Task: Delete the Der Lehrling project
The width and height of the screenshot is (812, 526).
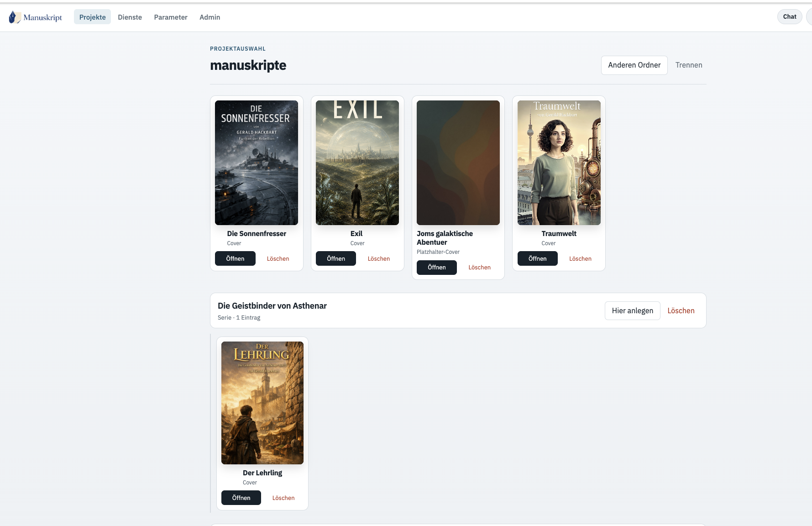Action: [x=283, y=498]
